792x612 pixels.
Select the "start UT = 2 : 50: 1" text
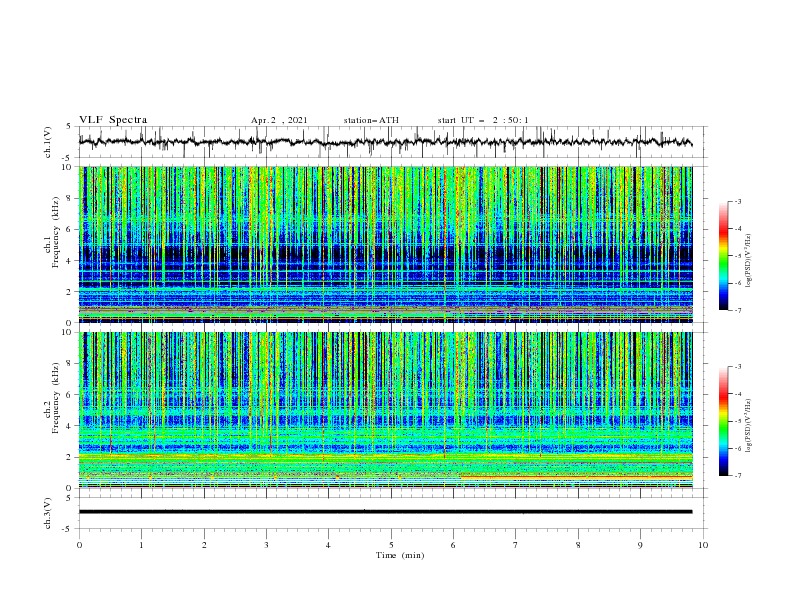pyautogui.click(x=483, y=120)
